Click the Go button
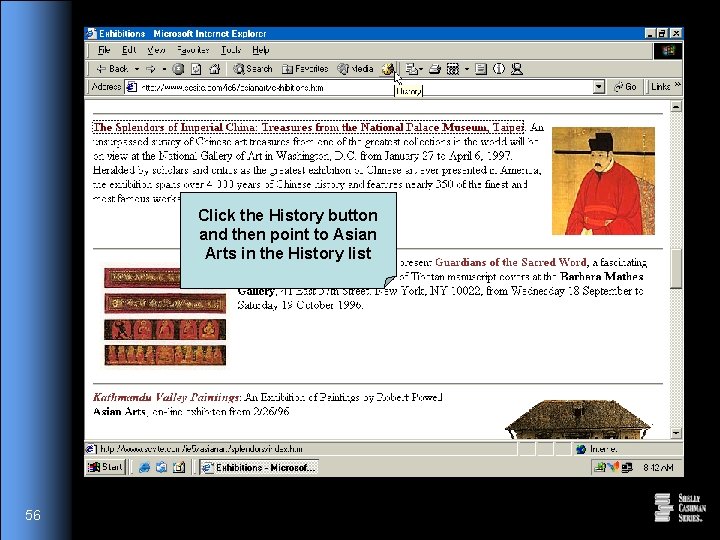The image size is (720, 540). [x=625, y=87]
